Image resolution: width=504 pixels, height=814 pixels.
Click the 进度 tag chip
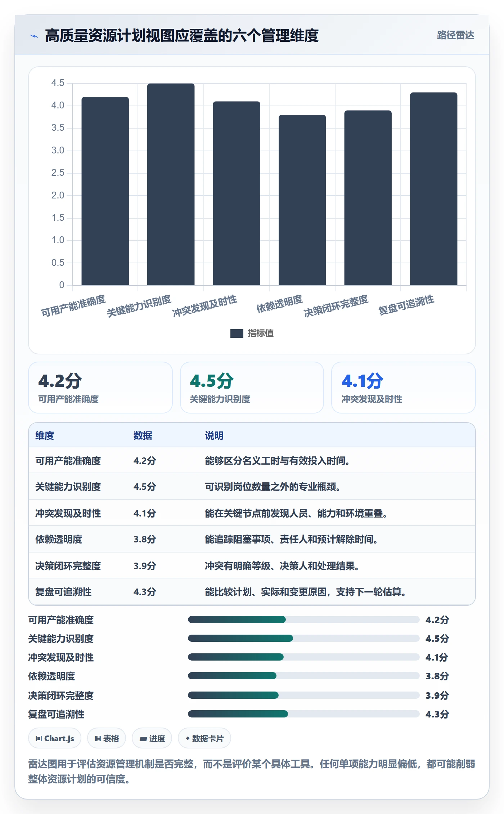tap(152, 738)
